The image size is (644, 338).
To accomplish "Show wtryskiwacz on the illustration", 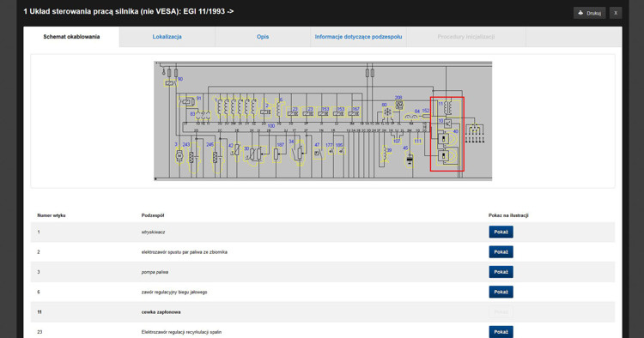I will point(501,232).
